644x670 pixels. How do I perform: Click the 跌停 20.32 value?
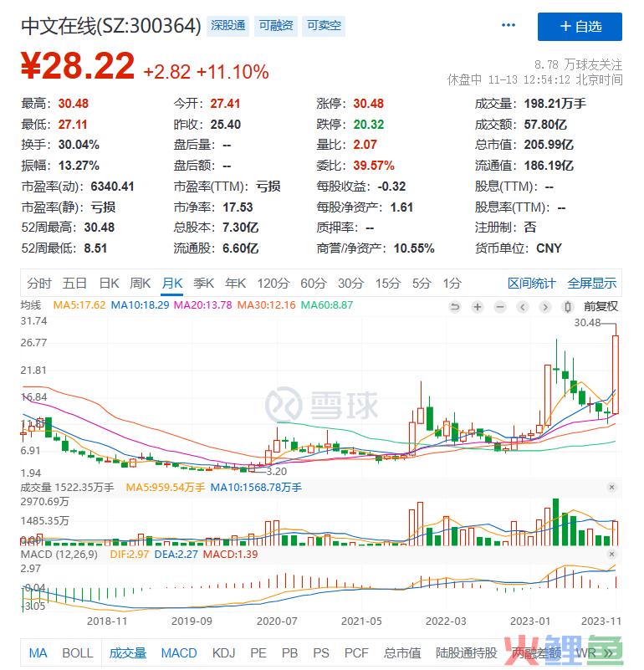pyautogui.click(x=368, y=125)
